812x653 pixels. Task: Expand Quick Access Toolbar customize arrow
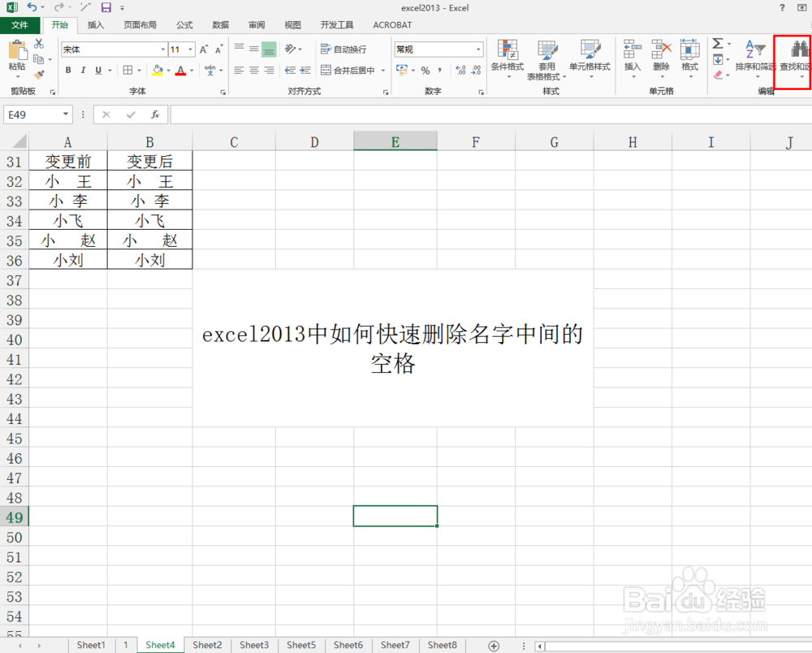123,8
